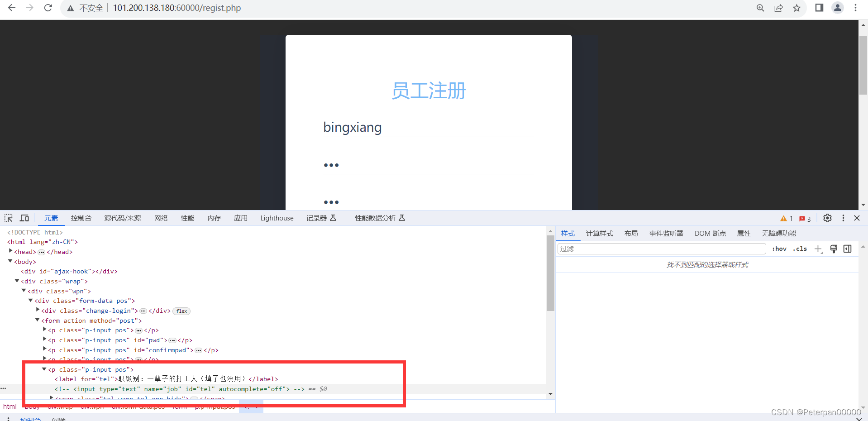Expand the p element with id pwd
This screenshot has width=868, height=421.
[x=44, y=339]
